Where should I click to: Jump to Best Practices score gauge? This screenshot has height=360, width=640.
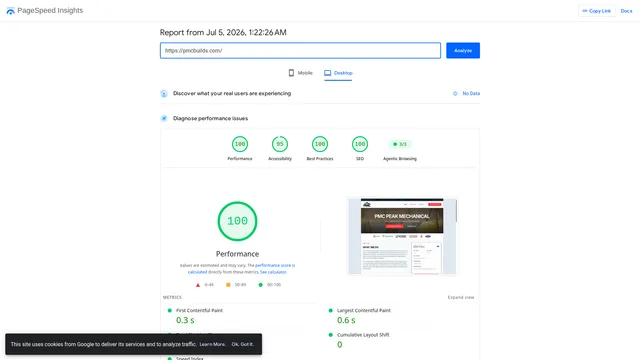[320, 144]
